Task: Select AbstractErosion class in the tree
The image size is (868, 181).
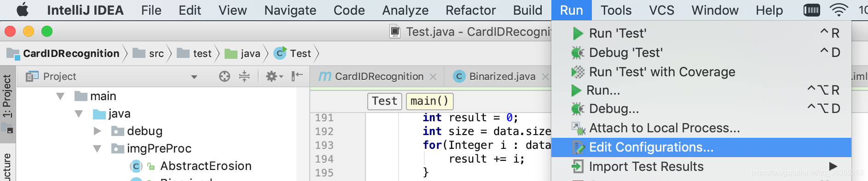Action: click(x=191, y=166)
